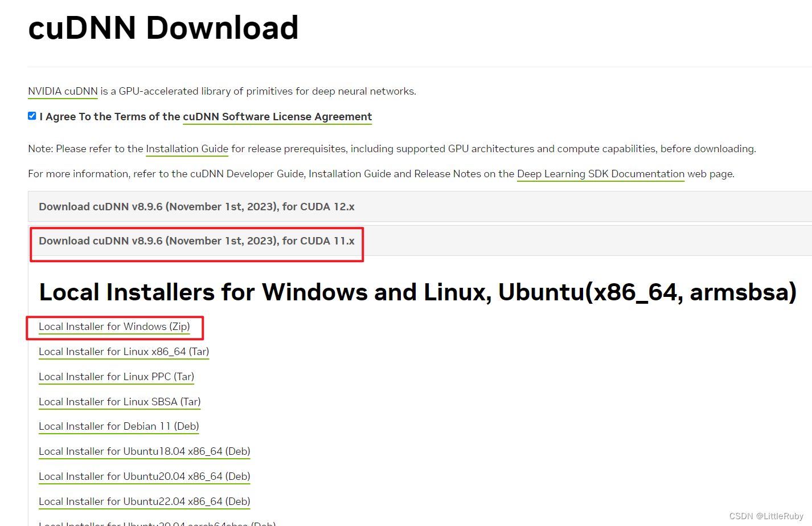Download Local Installer for Linux SBSA (Tar)

tap(120, 402)
